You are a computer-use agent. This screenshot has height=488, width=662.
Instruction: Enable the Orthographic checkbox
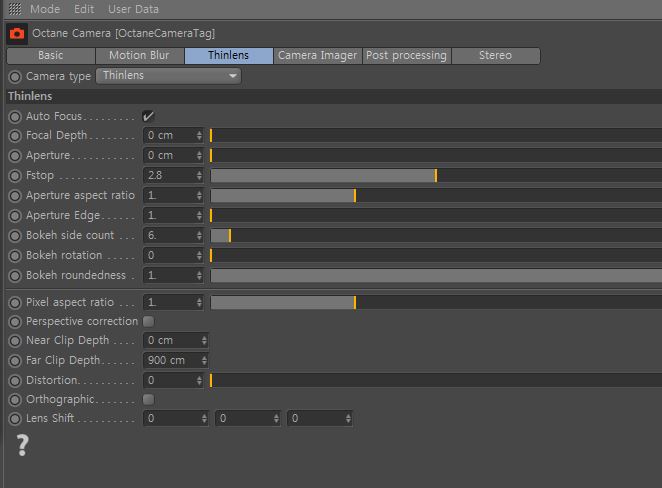(149, 399)
